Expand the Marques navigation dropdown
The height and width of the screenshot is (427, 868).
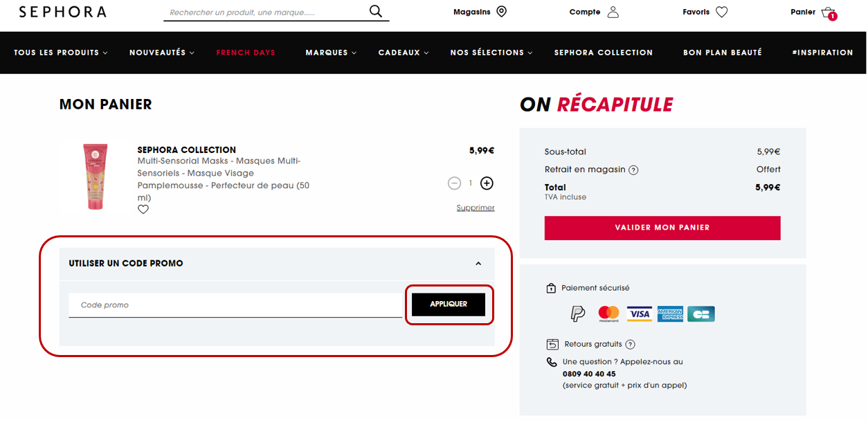pyautogui.click(x=330, y=52)
